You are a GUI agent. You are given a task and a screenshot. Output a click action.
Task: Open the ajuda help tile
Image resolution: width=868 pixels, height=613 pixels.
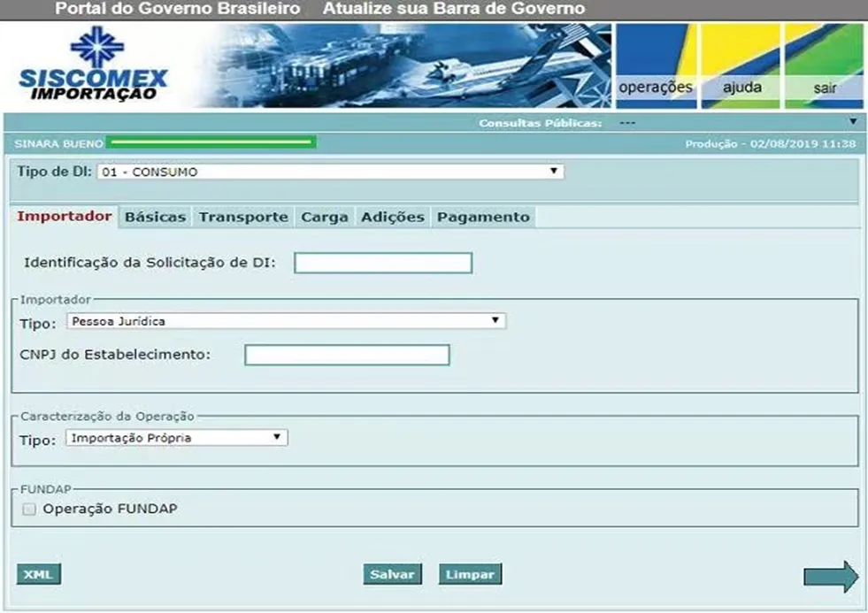pyautogui.click(x=741, y=67)
